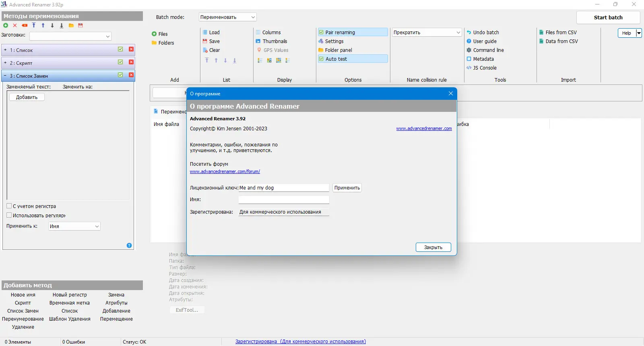Click Undo batch tool
644x346 pixels.
coord(483,33)
